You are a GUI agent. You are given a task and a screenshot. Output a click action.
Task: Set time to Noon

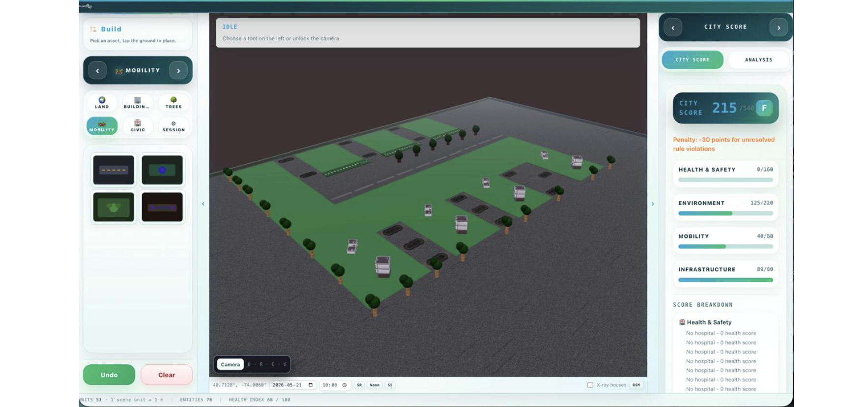(375, 385)
